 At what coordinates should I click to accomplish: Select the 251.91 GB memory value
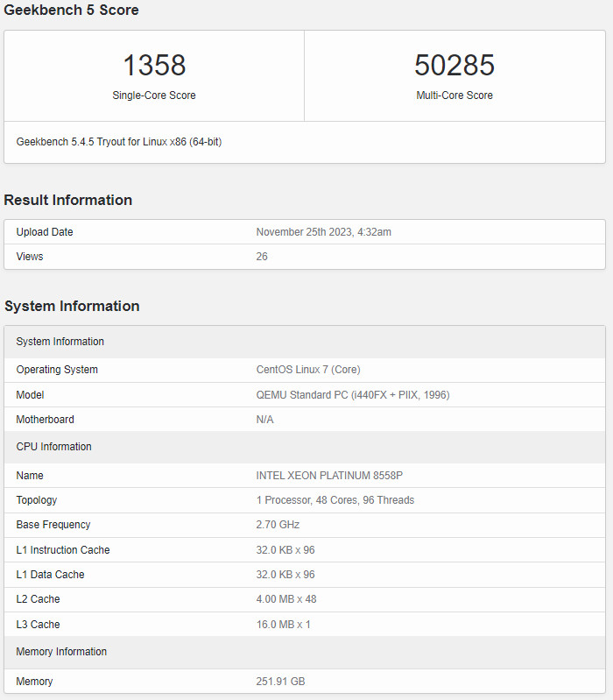click(280, 682)
